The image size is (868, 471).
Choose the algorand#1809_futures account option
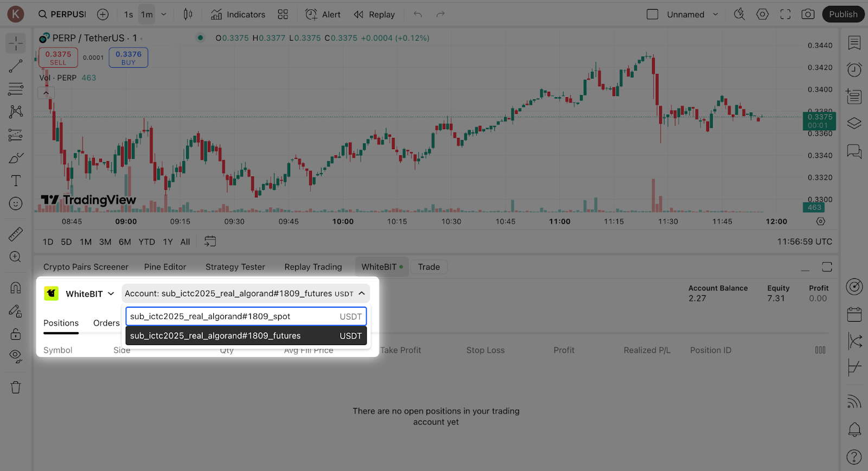click(x=246, y=336)
